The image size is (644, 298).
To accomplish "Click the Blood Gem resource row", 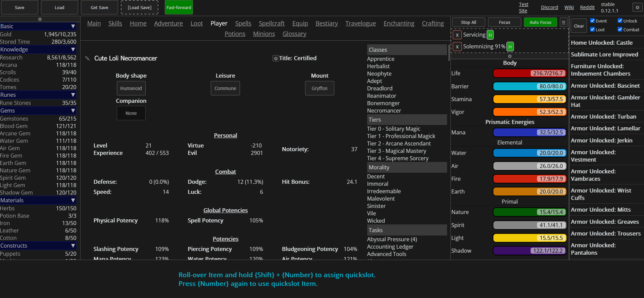I will [38, 126].
